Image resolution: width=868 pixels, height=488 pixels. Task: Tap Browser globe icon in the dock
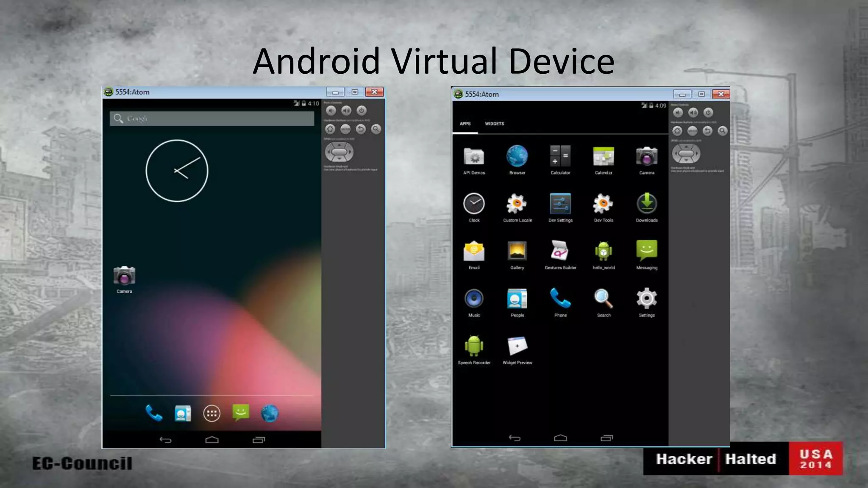(x=270, y=413)
